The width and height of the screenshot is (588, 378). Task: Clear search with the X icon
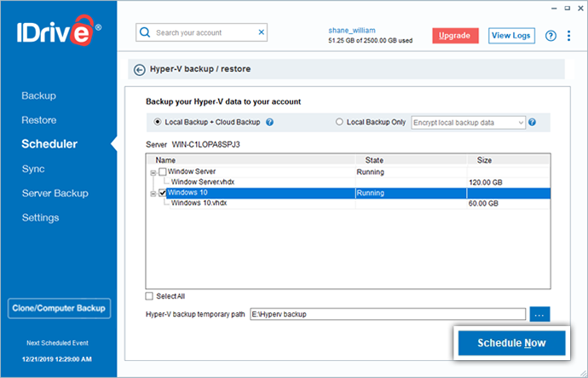262,32
